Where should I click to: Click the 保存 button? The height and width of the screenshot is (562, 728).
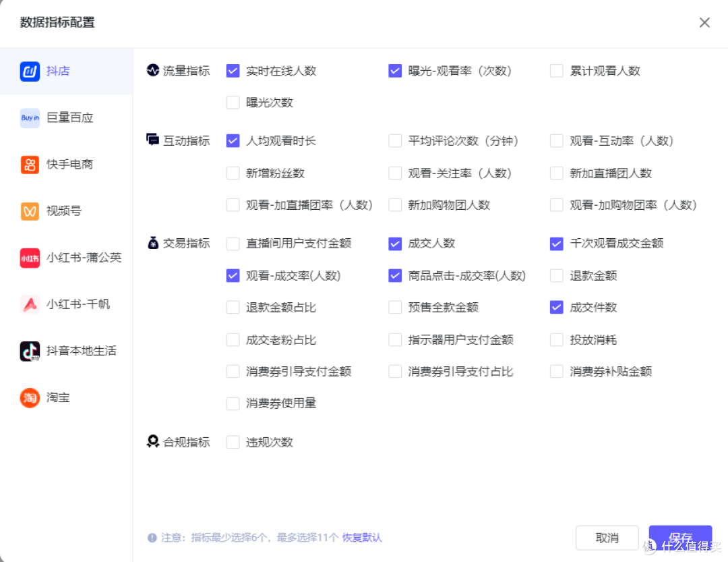[680, 538]
